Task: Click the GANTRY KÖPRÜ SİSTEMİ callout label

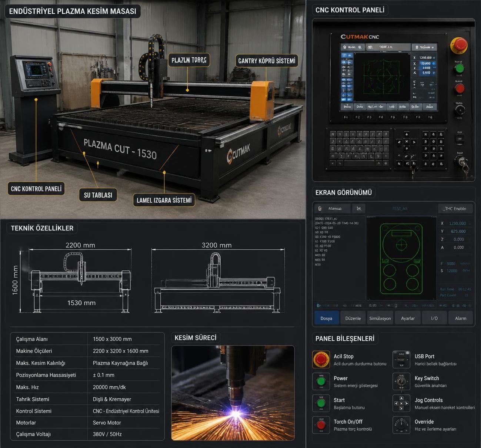Action: [267, 61]
